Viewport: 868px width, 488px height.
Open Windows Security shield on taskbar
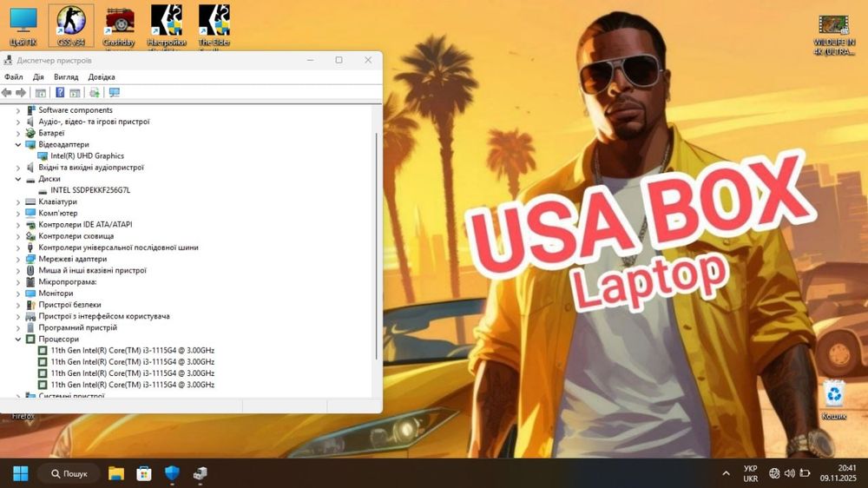(x=172, y=473)
